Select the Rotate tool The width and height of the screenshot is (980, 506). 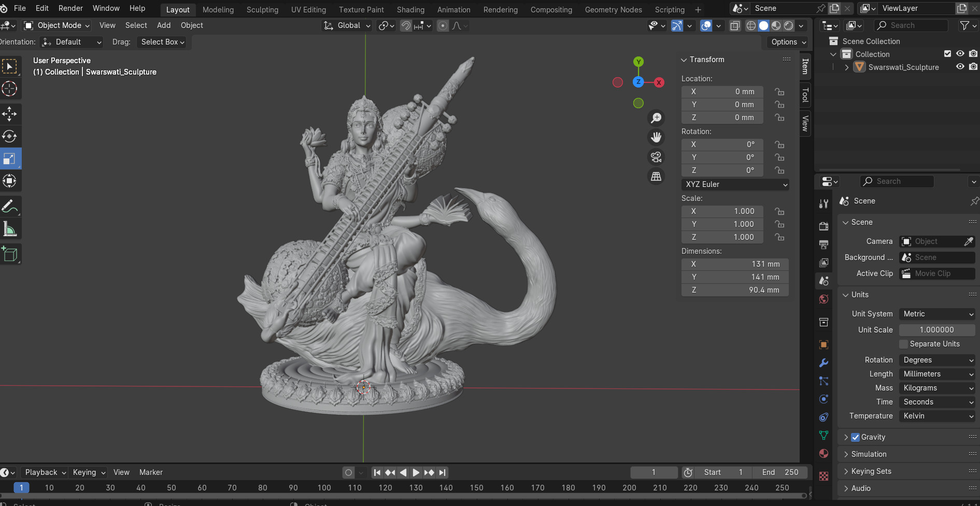(x=10, y=136)
